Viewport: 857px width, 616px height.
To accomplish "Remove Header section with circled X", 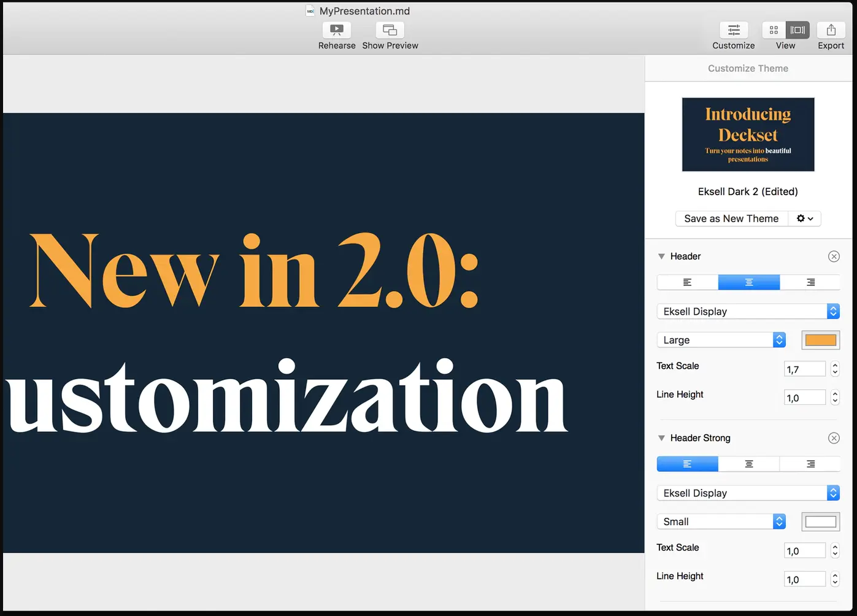I will point(833,256).
